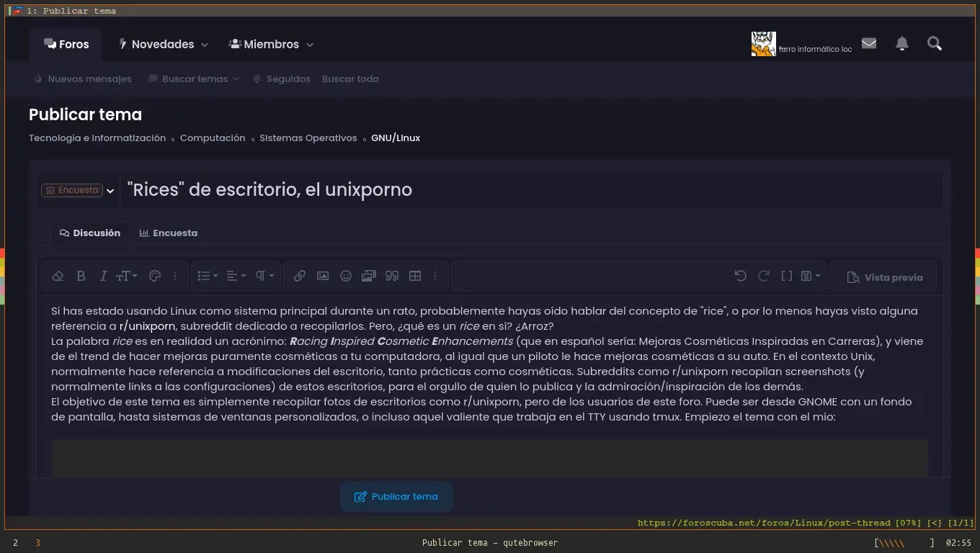Open the smilies emoji picker
980x553 pixels.
point(346,276)
